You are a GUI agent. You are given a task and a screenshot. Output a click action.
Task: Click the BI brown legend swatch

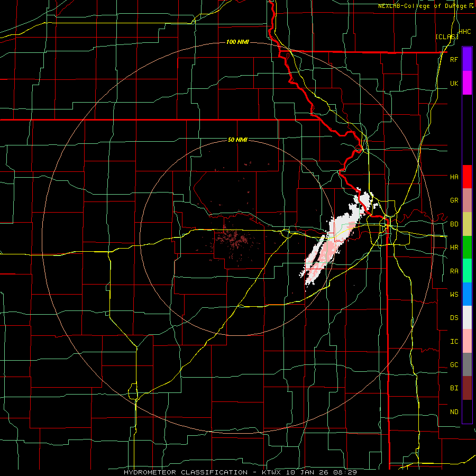467,388
